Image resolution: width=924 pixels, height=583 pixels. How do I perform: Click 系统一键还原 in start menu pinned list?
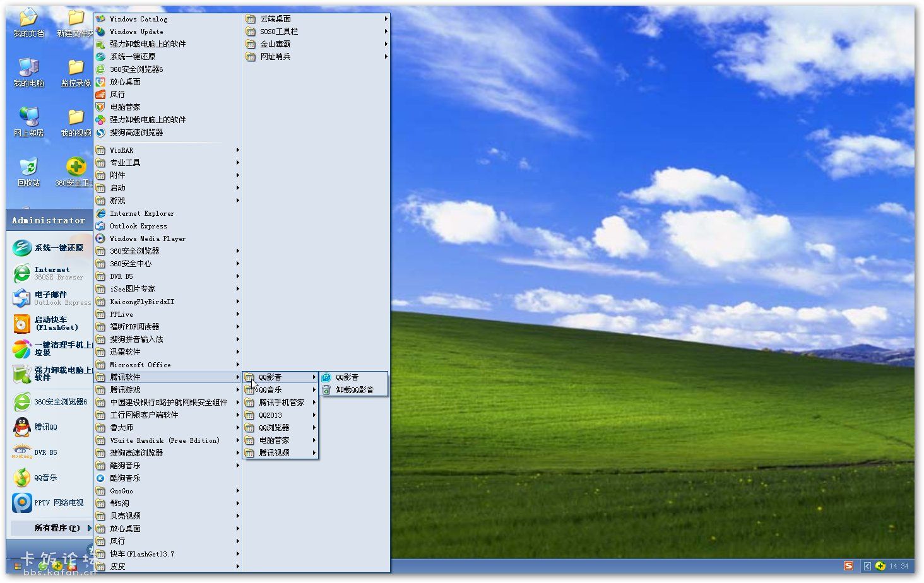[x=50, y=248]
